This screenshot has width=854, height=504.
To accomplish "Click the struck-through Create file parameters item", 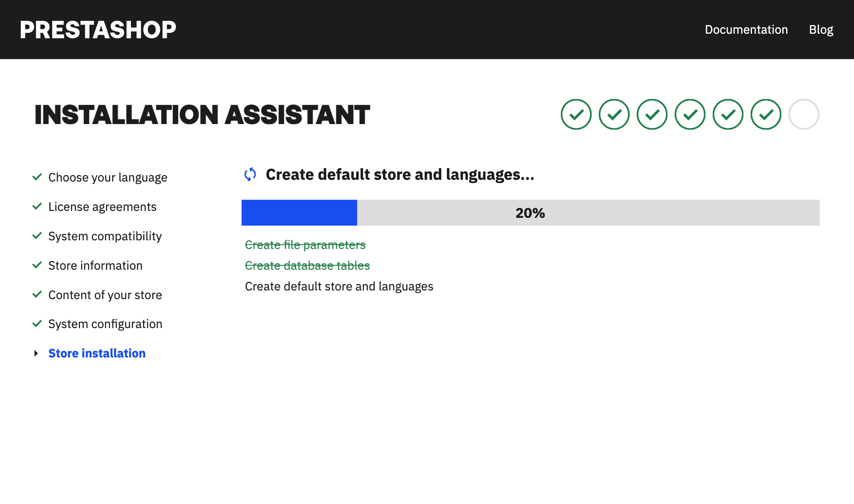I will [305, 245].
